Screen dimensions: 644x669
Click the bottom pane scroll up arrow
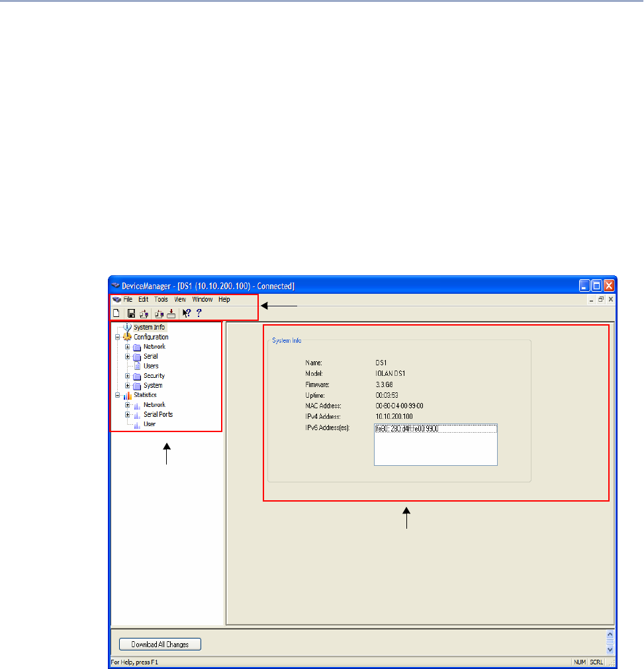610,635
